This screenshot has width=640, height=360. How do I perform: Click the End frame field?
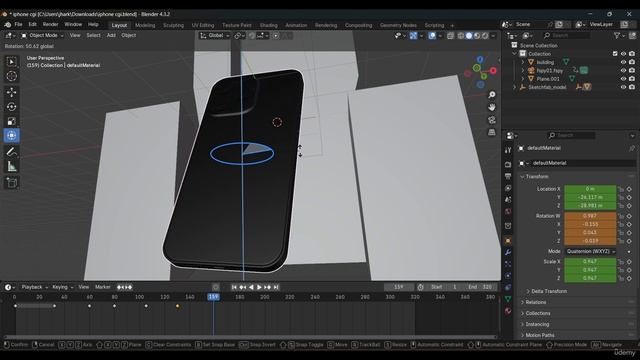(x=480, y=287)
